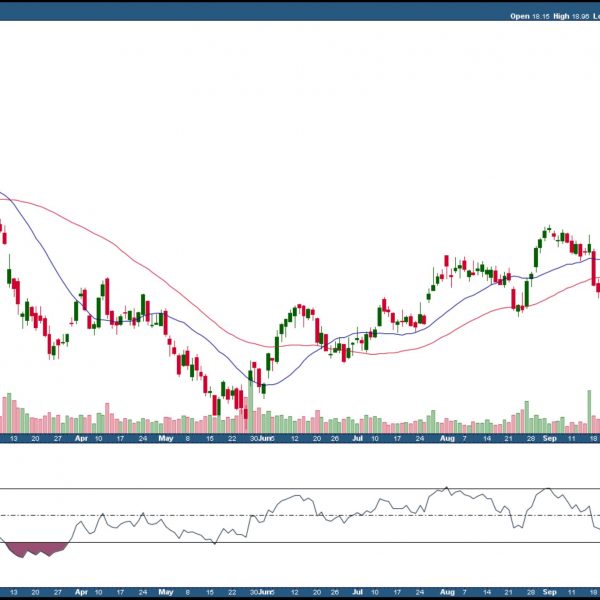Select Sep label on lower indicator date axis

[x=549, y=592]
